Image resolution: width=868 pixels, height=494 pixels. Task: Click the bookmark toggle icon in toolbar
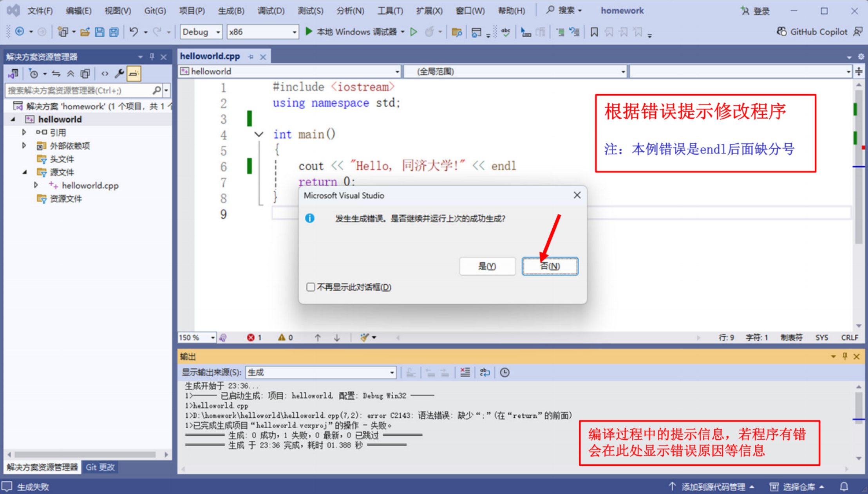click(x=594, y=32)
